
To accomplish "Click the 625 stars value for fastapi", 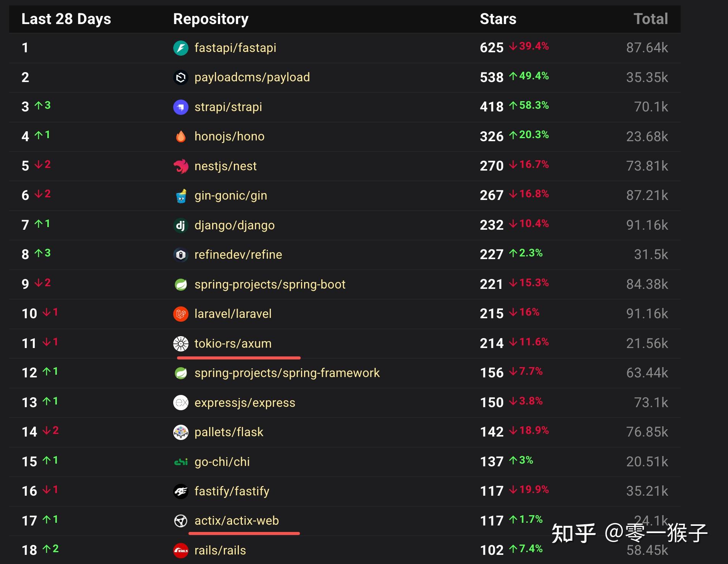I will (x=492, y=48).
